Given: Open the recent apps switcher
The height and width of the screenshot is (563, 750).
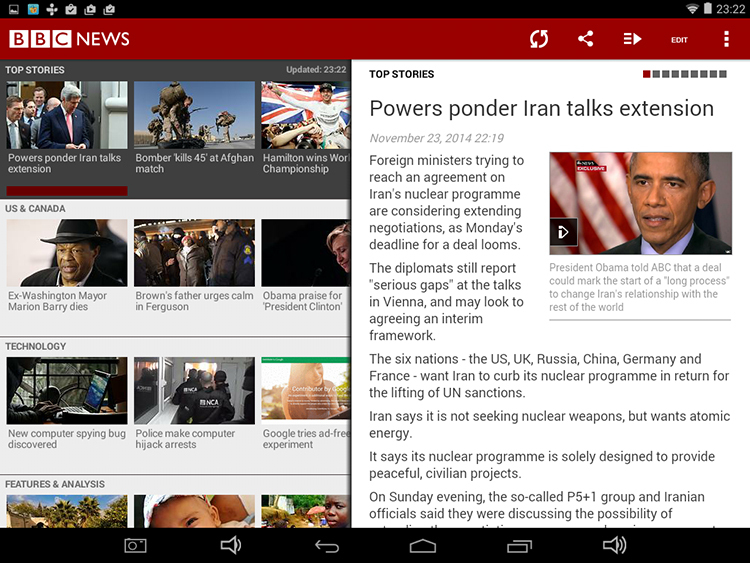Looking at the screenshot, I should (519, 545).
